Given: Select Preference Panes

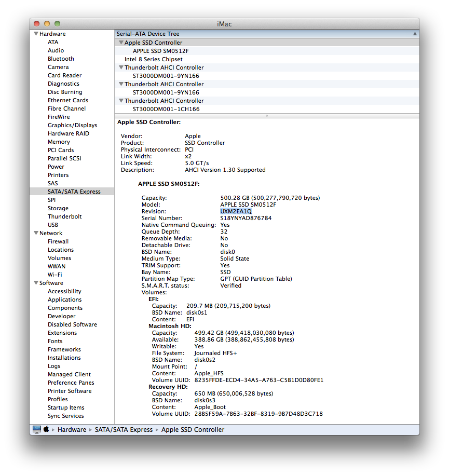Looking at the screenshot, I should click(x=71, y=383).
